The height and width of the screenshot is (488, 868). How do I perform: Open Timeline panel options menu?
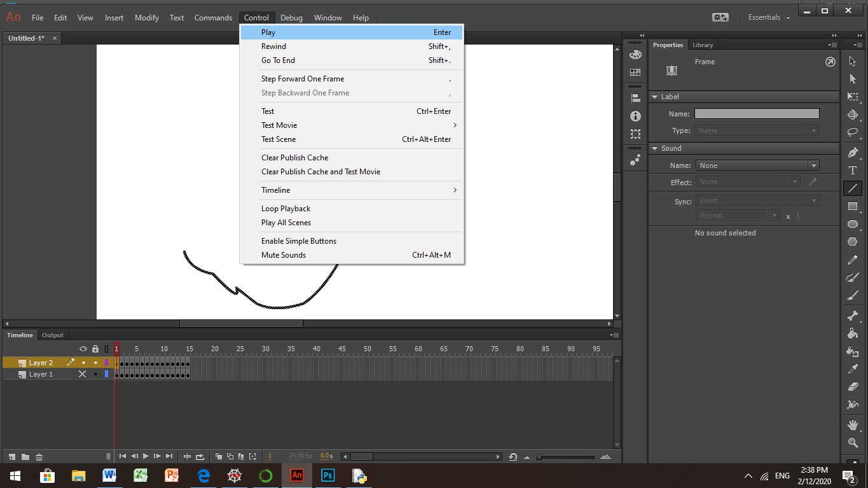point(614,335)
